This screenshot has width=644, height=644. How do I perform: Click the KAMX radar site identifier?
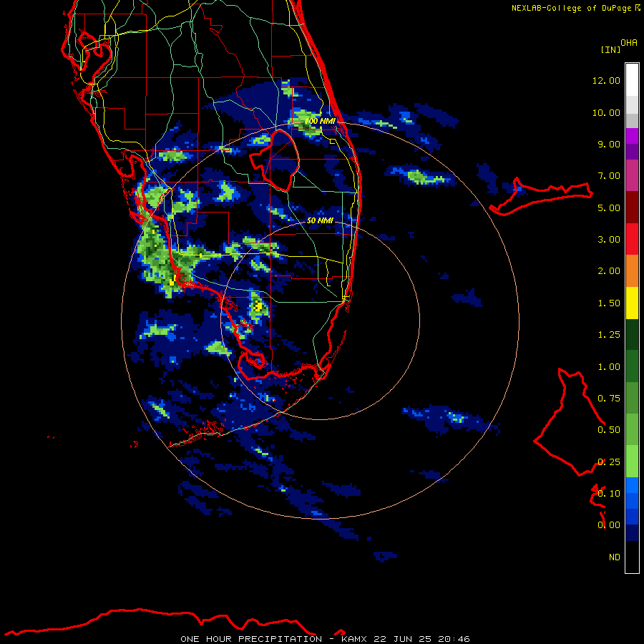[354, 639]
